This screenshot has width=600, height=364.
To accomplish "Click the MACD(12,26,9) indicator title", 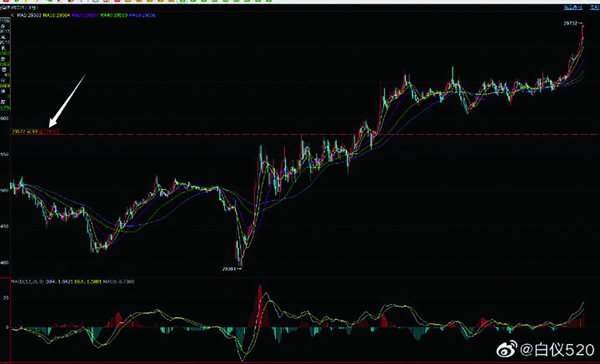I will [x=28, y=282].
